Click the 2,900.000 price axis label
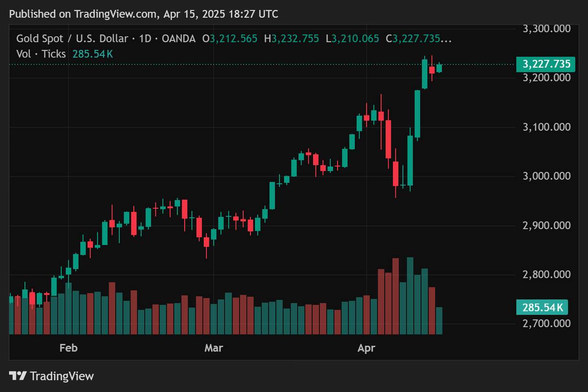Viewport: 588px width, 392px height. 547,225
